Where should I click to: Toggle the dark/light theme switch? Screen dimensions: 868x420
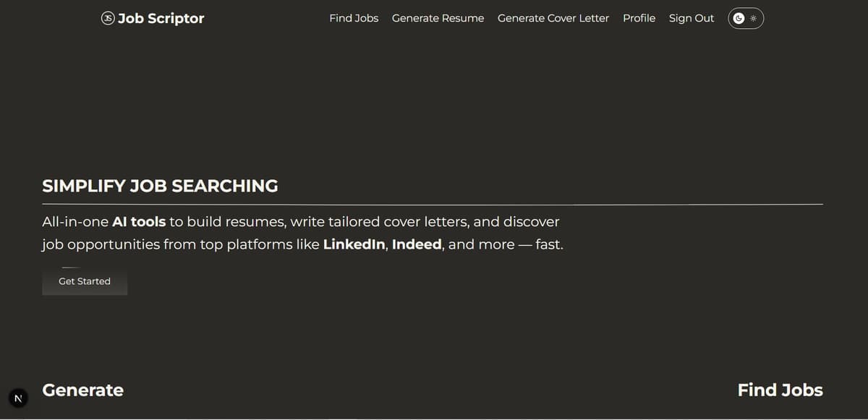pos(746,19)
